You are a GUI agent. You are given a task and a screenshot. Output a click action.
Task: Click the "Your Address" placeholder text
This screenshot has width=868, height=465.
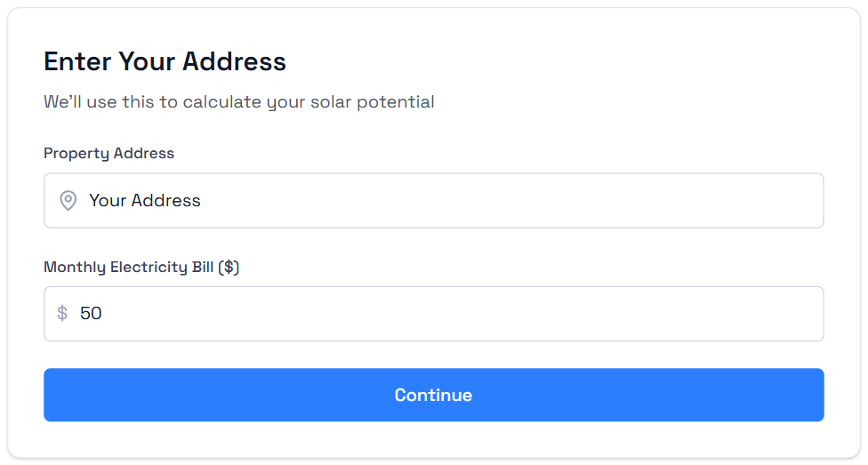click(145, 200)
